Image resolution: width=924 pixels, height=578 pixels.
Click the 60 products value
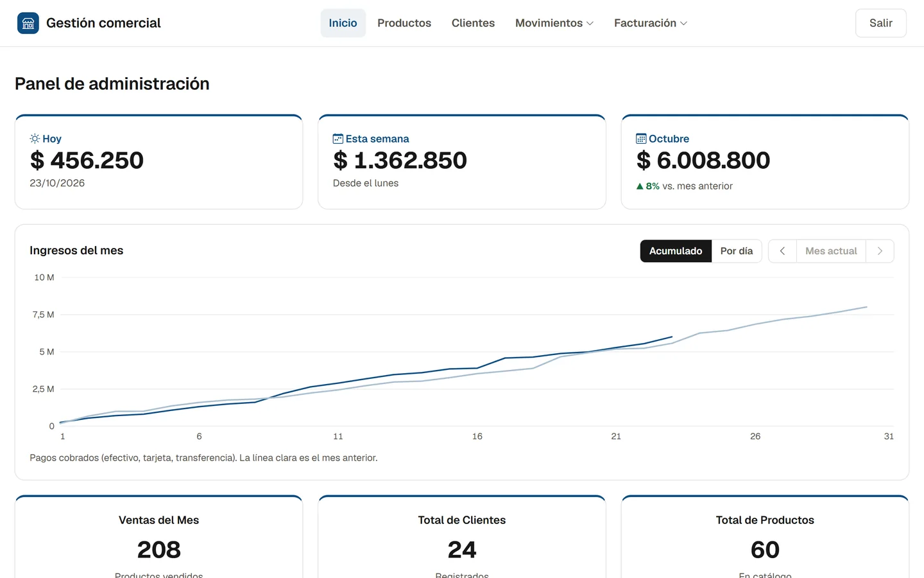pos(765,550)
